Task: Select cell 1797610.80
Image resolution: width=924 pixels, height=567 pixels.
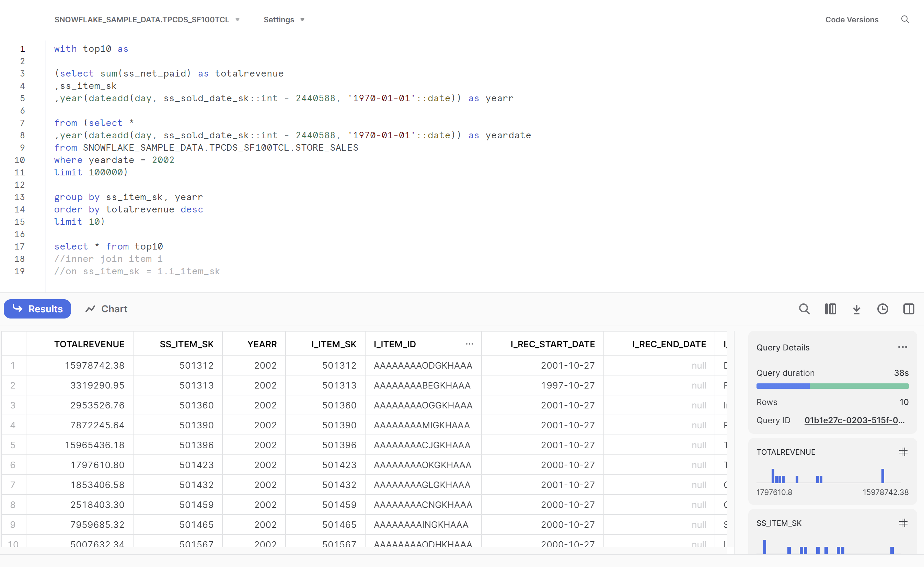Action: tap(80, 465)
